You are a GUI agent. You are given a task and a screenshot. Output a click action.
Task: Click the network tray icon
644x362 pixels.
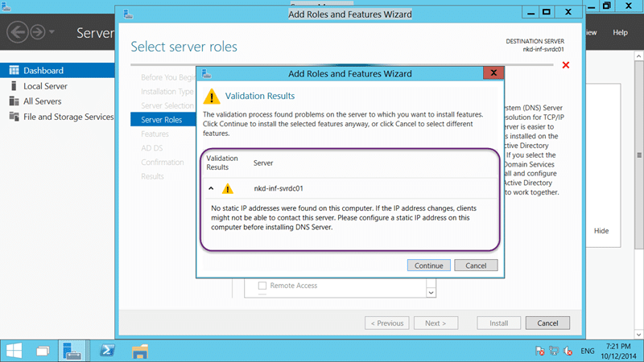(554, 351)
